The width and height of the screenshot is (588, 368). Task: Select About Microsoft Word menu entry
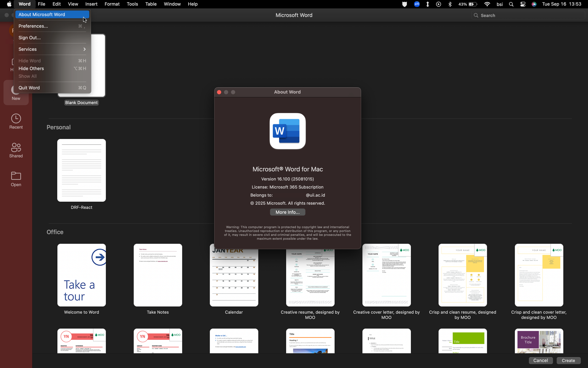(x=52, y=14)
